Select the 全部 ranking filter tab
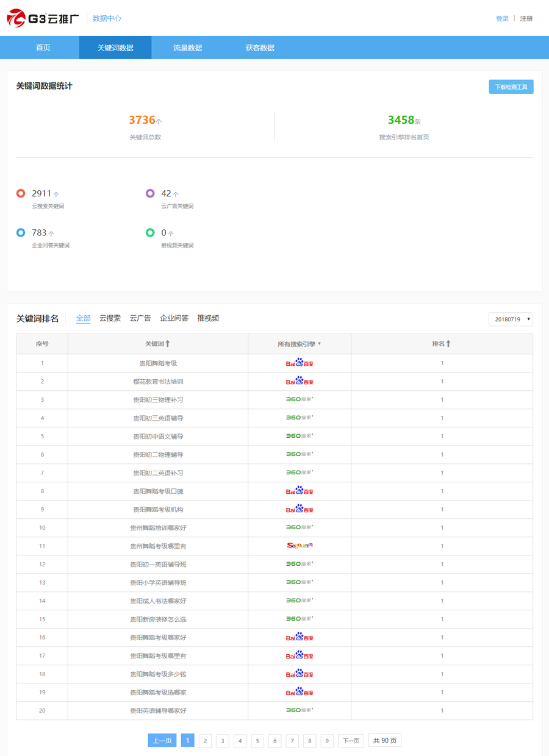 (x=83, y=318)
